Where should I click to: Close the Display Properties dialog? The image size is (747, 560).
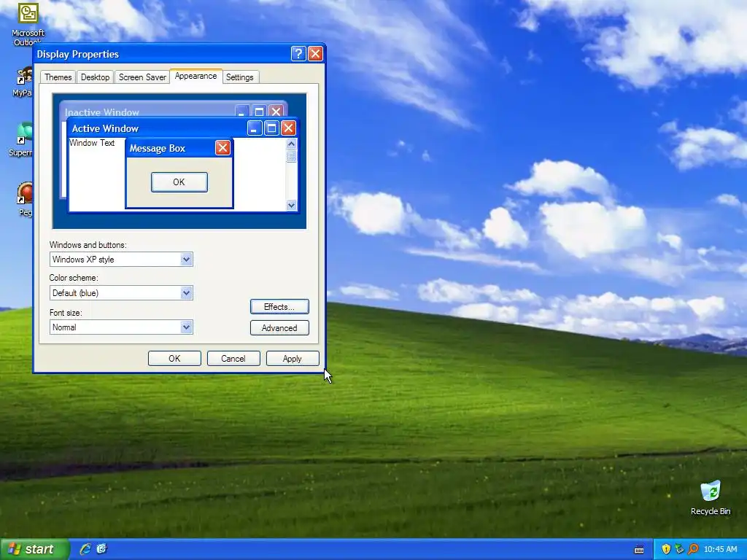tap(315, 54)
